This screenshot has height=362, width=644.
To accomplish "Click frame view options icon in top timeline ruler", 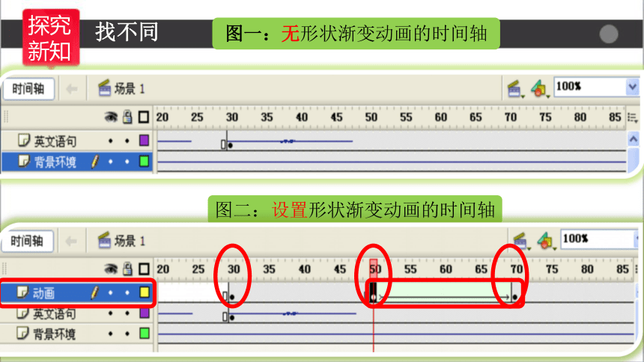I will click(633, 117).
